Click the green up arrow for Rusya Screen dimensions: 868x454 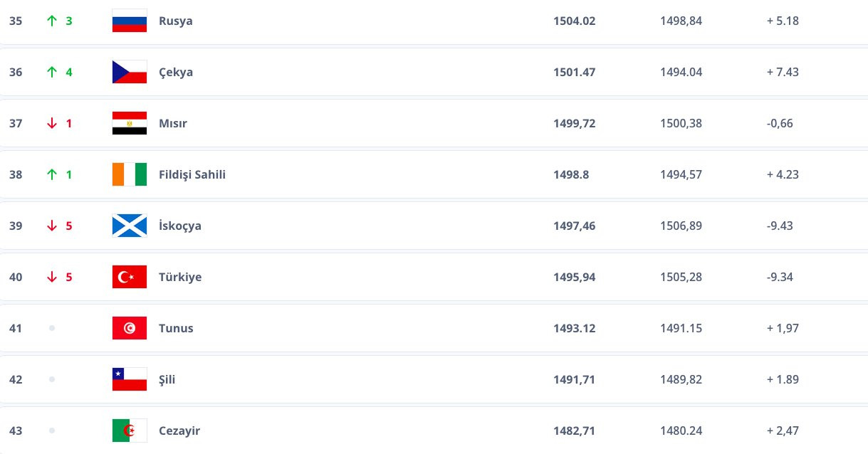51,21
